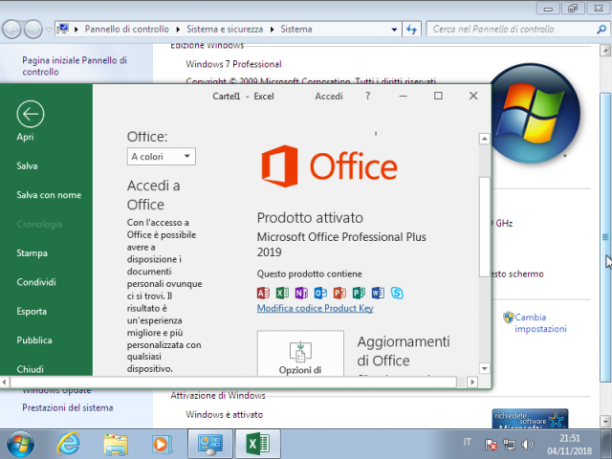Click the 'richiedete software Microsoft' genuine badge
Screen dimensions: 612x459
coord(530,419)
